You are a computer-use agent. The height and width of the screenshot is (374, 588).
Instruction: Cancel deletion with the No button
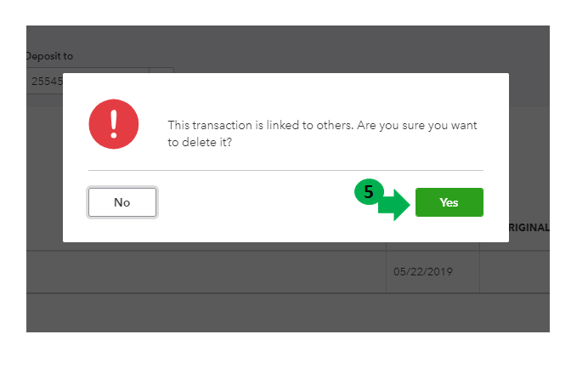coord(122,202)
